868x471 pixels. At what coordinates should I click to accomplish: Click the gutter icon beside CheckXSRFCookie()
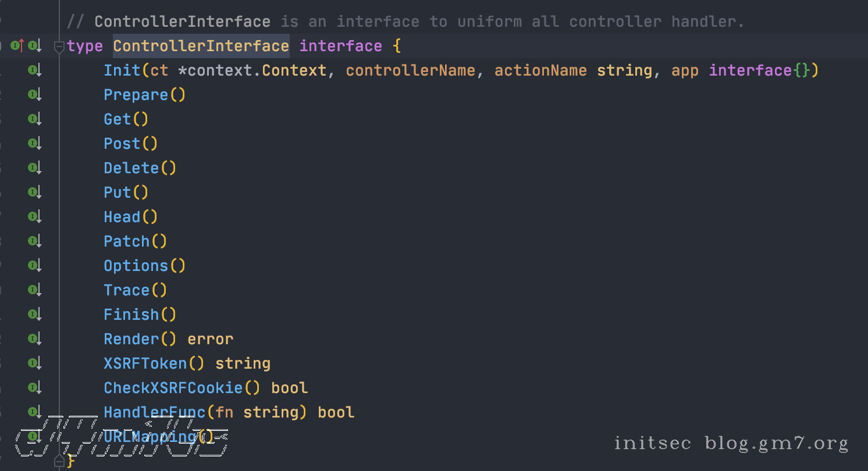[34, 388]
